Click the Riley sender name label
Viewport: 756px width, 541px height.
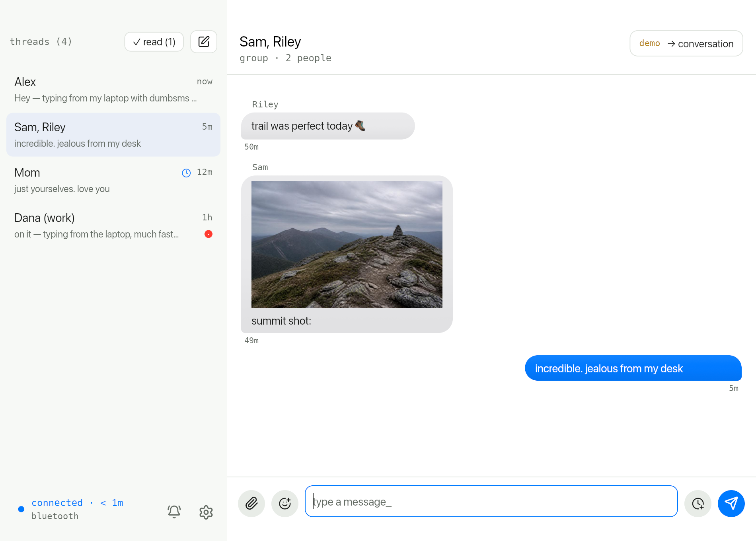(265, 104)
